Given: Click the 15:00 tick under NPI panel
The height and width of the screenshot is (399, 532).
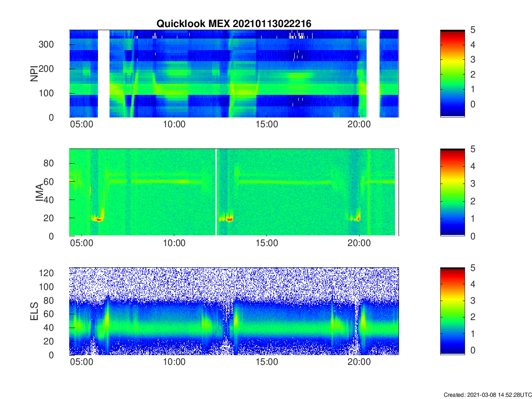Looking at the screenshot, I should (267, 125).
